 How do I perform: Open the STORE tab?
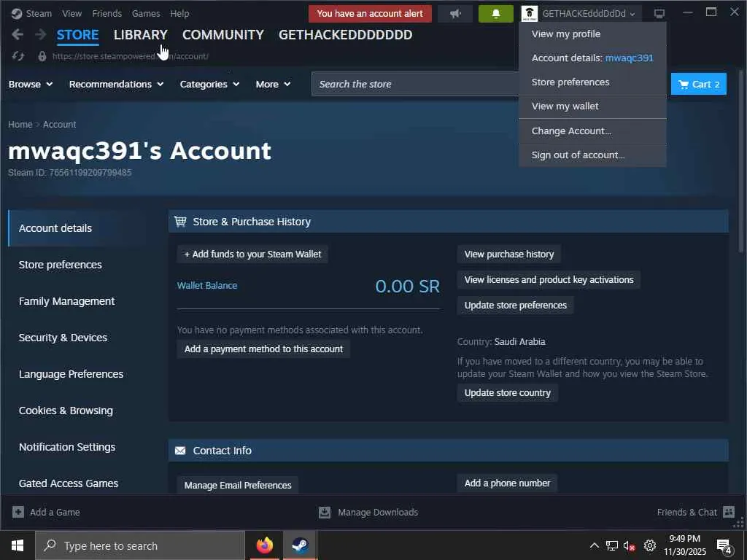pos(77,35)
